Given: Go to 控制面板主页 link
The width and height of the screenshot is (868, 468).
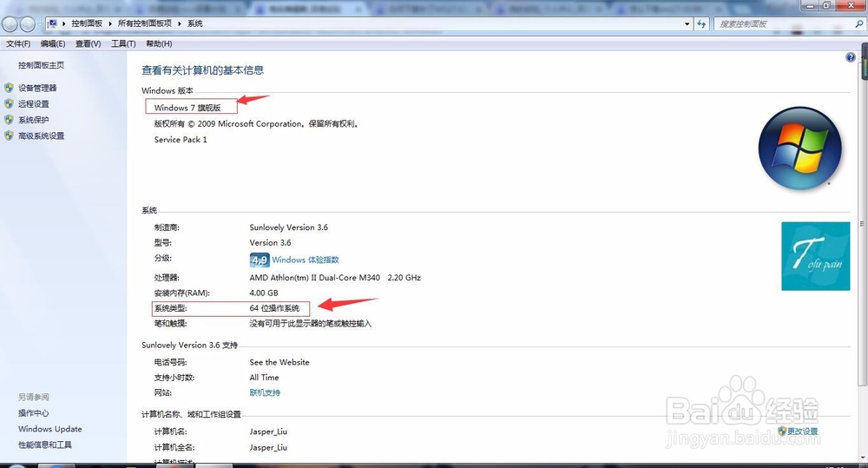Looking at the screenshot, I should [41, 65].
